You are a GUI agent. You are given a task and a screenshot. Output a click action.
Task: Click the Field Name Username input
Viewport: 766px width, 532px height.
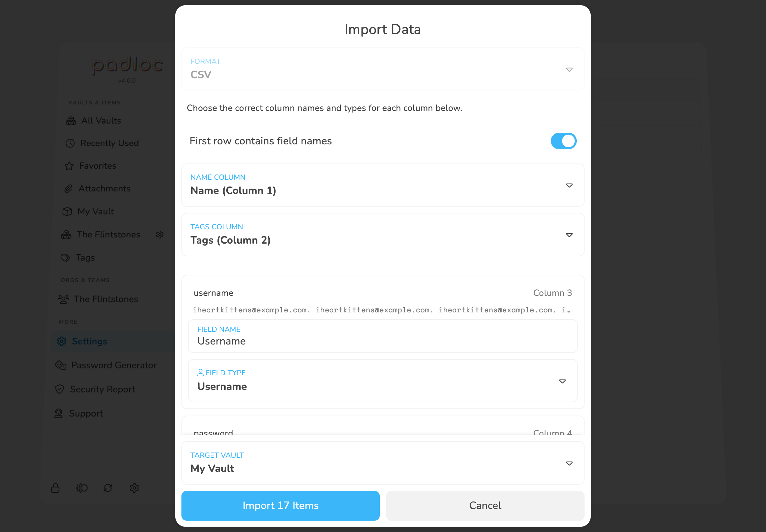383,336
